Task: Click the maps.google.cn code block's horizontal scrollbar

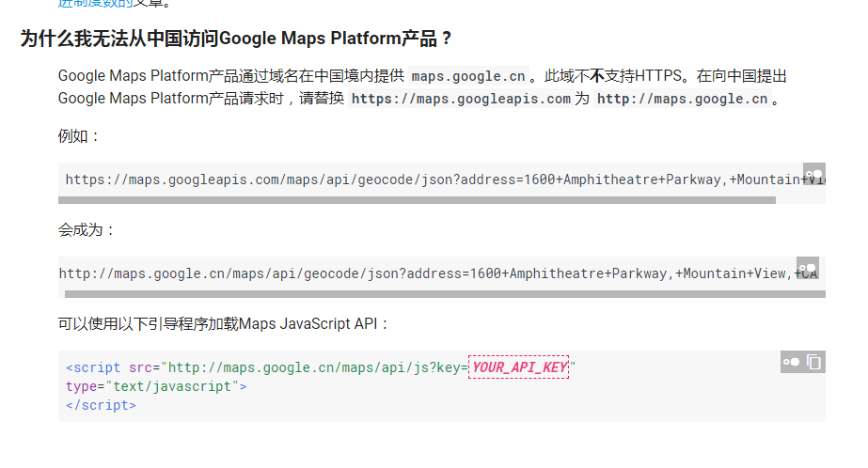Action: (442, 294)
